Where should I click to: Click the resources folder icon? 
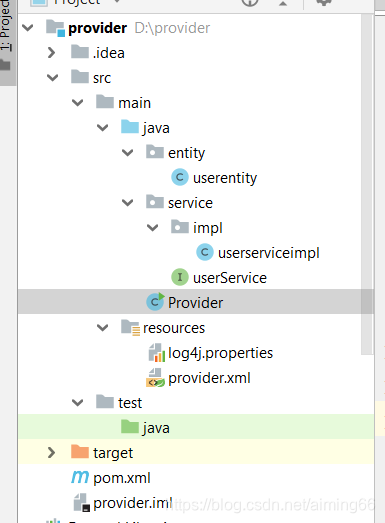pos(130,328)
